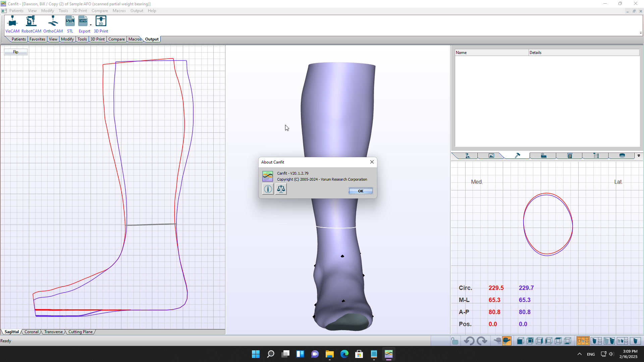
Task: Click the red M-L value 65.3
Action: (494, 300)
